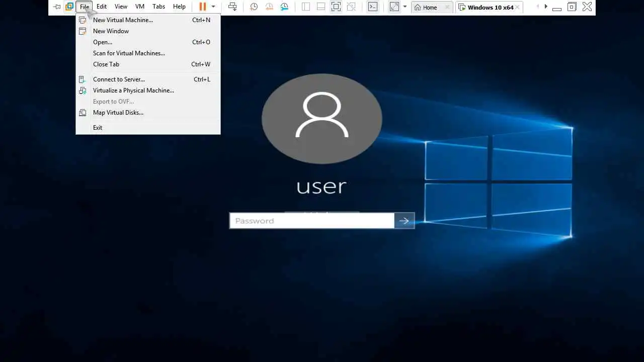
Task: Open the console view icon
Action: click(373, 7)
